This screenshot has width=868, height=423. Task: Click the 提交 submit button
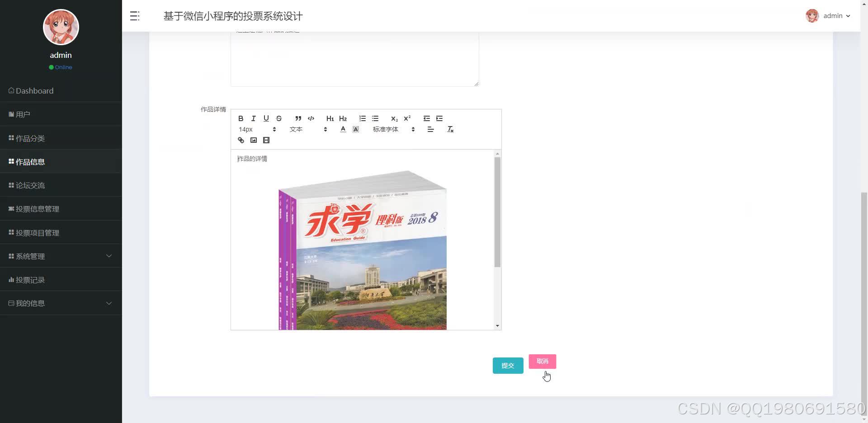pos(508,366)
